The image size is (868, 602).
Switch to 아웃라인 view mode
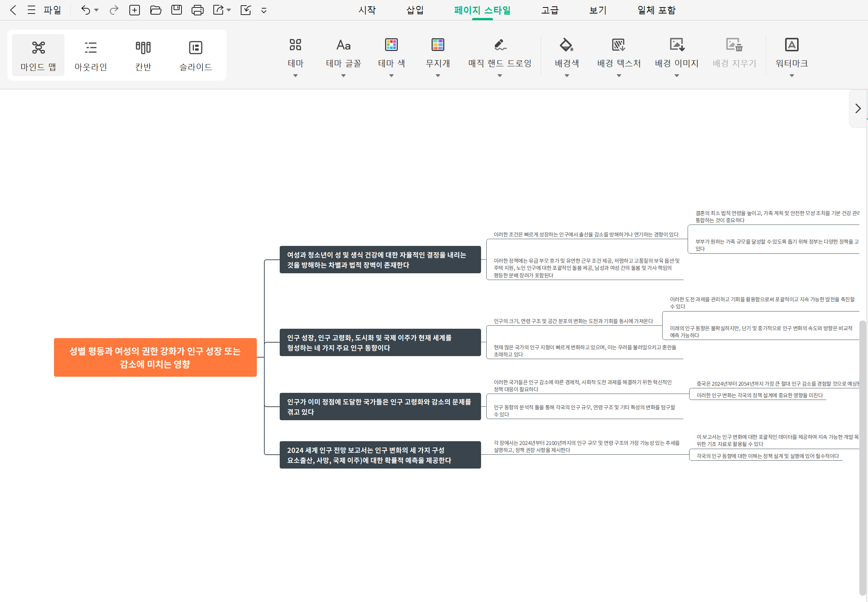click(x=91, y=55)
